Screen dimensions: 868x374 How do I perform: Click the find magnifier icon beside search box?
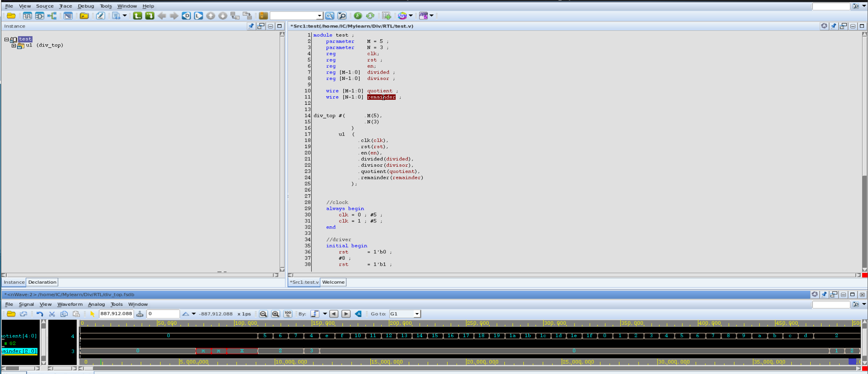pos(330,16)
